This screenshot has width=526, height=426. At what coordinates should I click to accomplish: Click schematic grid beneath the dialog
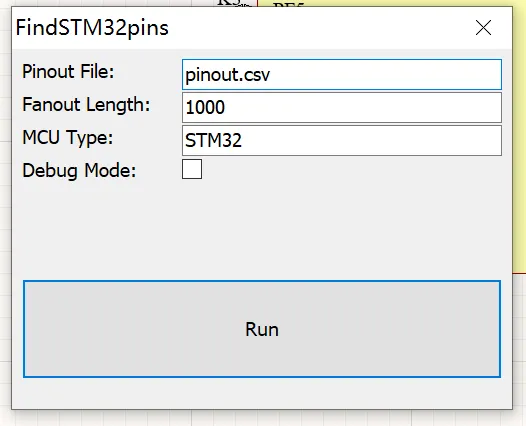(262, 419)
